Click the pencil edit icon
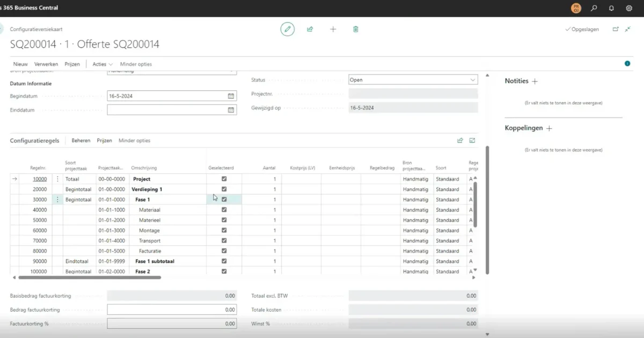Screen dimensions: 644x338 (288, 30)
